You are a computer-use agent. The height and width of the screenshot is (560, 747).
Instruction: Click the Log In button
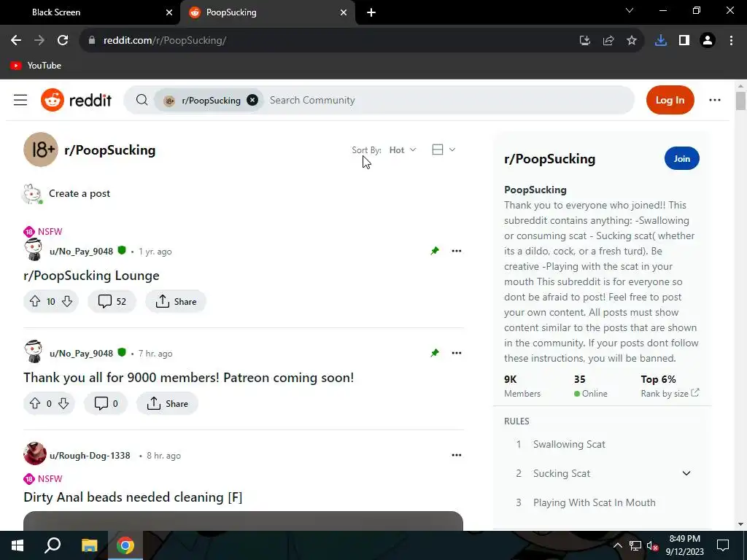pos(670,100)
